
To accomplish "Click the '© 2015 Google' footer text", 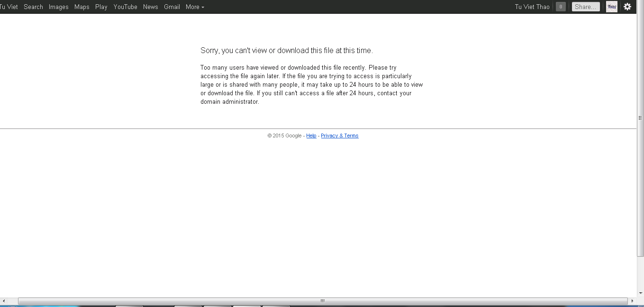I will [284, 135].
